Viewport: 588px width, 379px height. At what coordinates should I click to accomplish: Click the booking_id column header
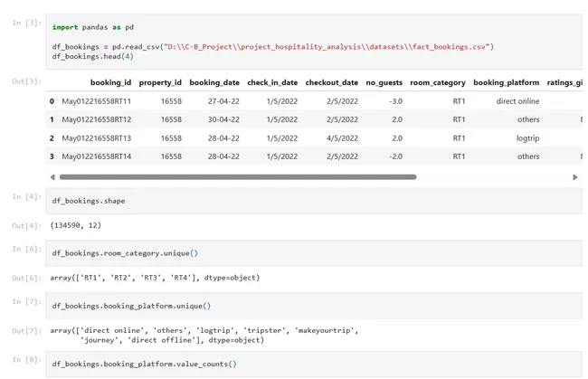[110, 82]
